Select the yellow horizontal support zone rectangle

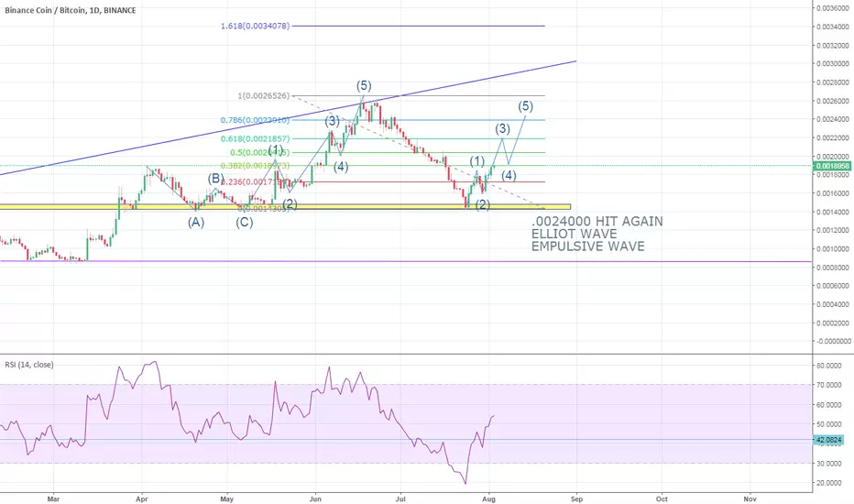(285, 207)
